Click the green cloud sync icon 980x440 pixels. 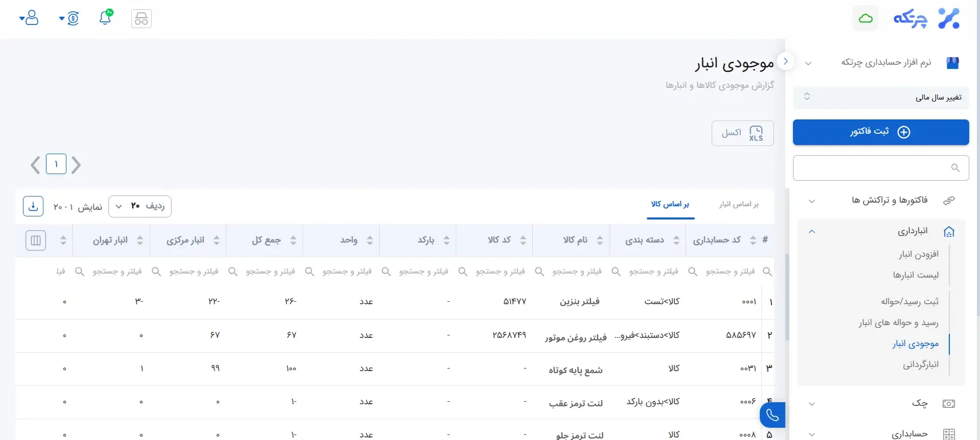[865, 19]
